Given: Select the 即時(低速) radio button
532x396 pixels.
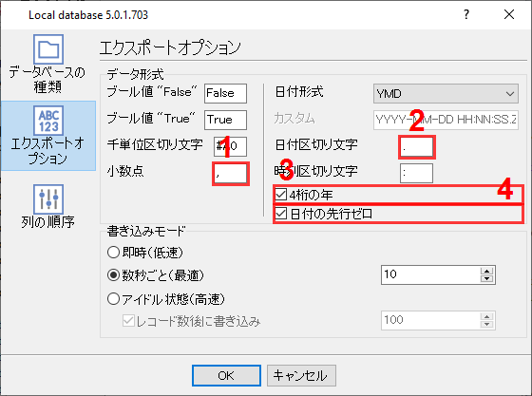Looking at the screenshot, I should point(113,253).
